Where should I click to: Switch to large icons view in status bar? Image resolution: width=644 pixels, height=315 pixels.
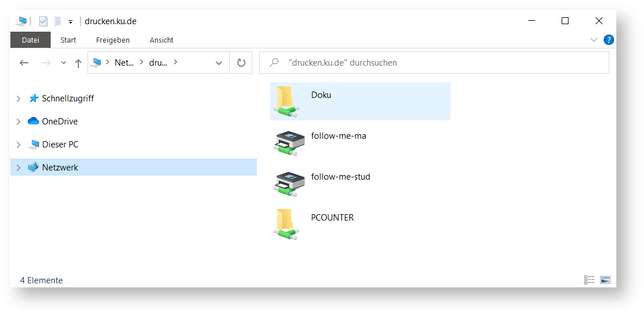click(x=605, y=280)
